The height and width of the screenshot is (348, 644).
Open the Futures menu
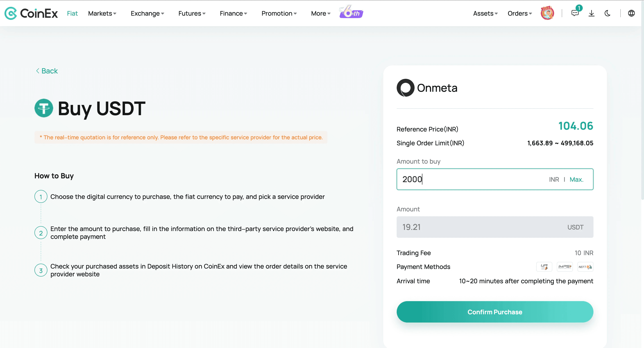(x=192, y=13)
